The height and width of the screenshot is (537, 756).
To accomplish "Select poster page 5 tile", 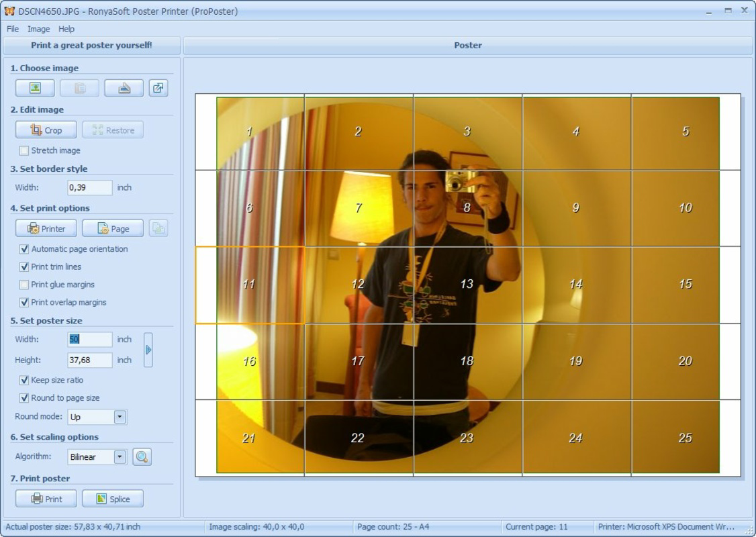I will tap(686, 132).
